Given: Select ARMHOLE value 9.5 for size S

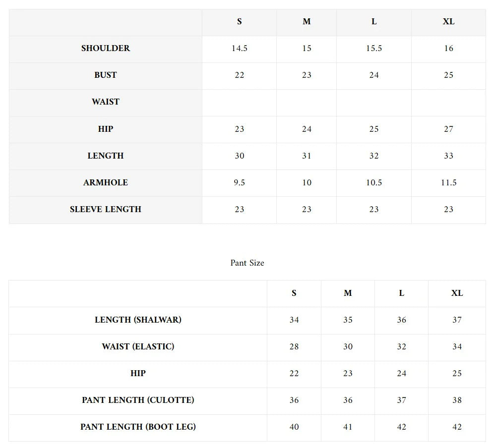Looking at the screenshot, I should tap(239, 183).
